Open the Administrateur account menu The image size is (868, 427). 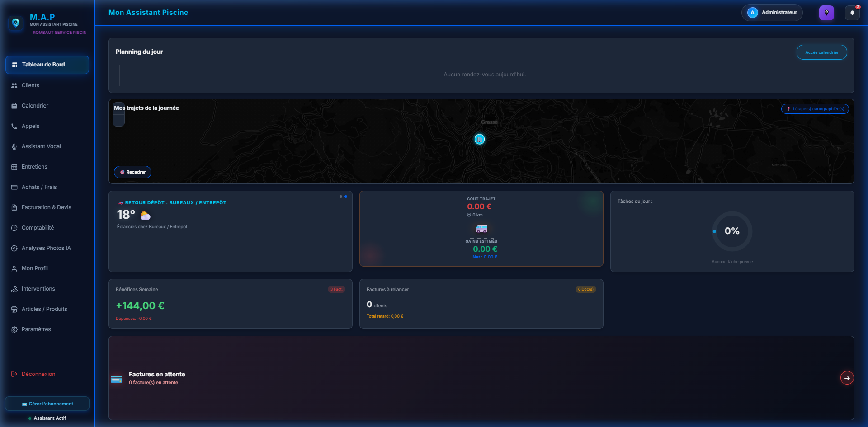[x=772, y=12]
